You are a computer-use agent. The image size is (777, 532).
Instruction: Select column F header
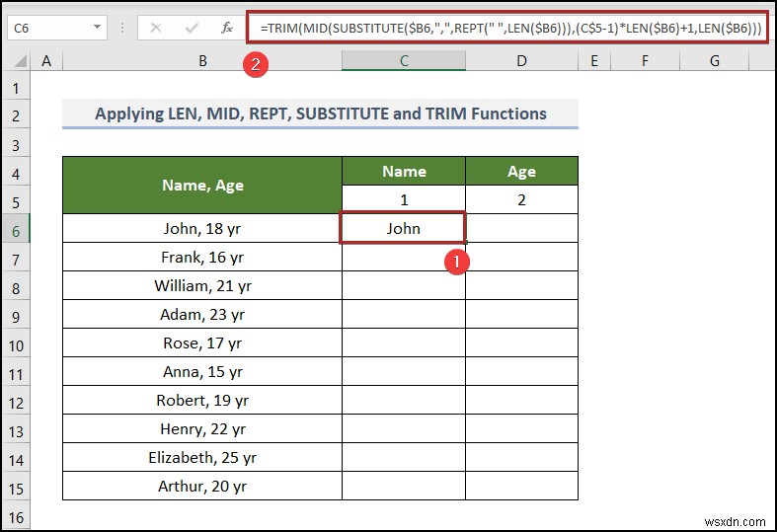645,61
